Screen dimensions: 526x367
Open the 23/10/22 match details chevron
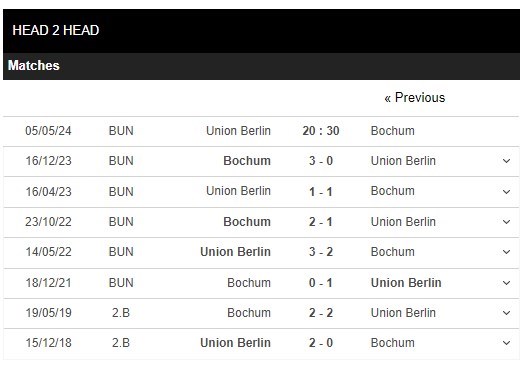point(506,222)
